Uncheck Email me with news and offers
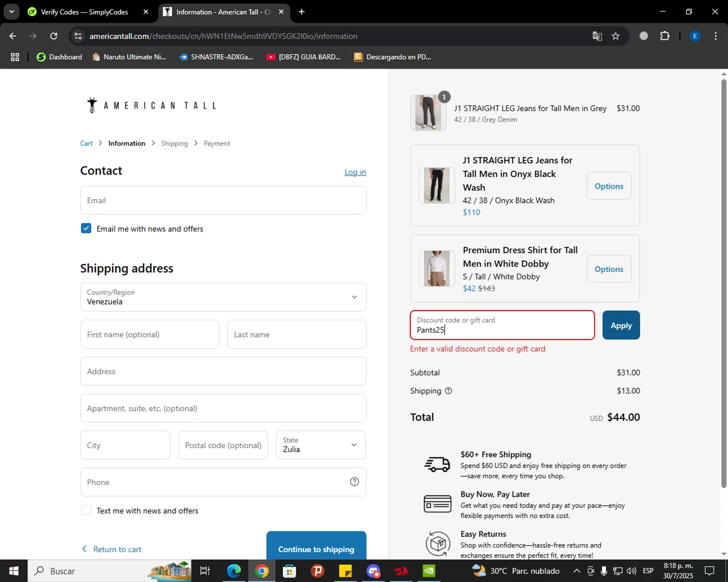The image size is (728, 582). [86, 228]
